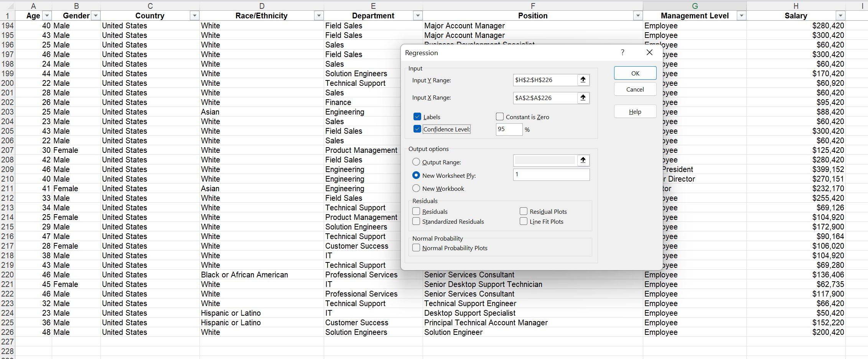
Task: Select New Worksheet Ply radio button
Action: pos(416,175)
